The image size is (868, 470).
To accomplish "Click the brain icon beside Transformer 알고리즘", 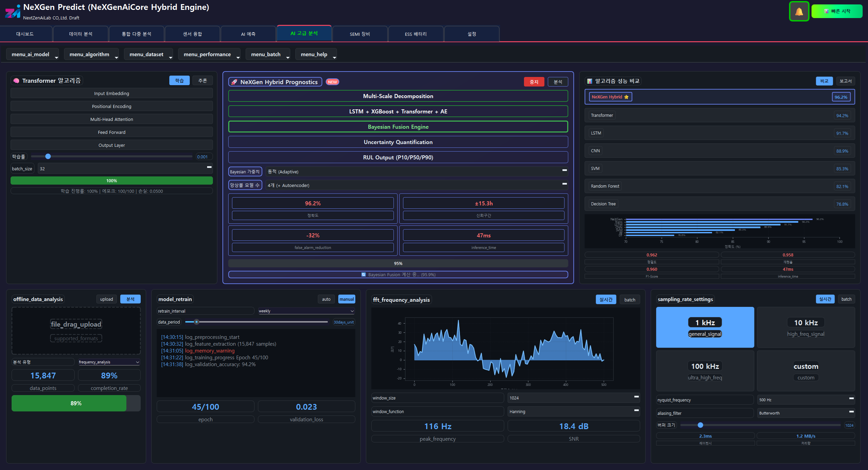I will coord(16,81).
